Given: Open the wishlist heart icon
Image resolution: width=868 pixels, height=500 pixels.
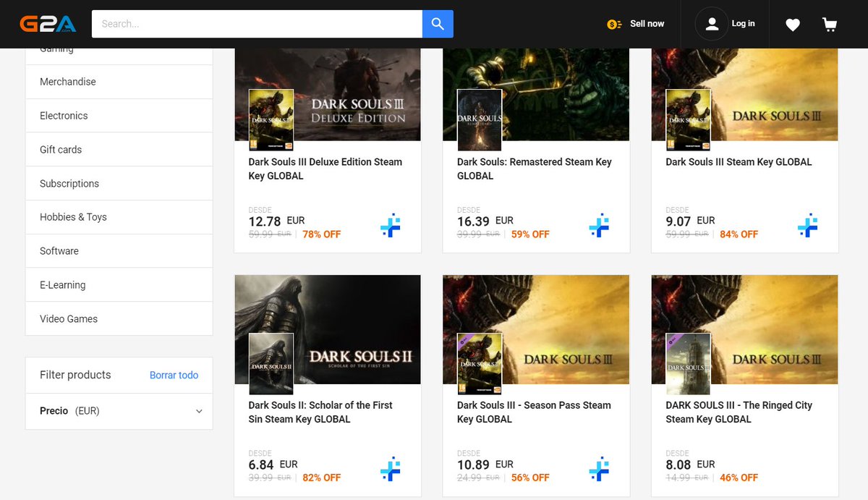Looking at the screenshot, I should coord(793,25).
